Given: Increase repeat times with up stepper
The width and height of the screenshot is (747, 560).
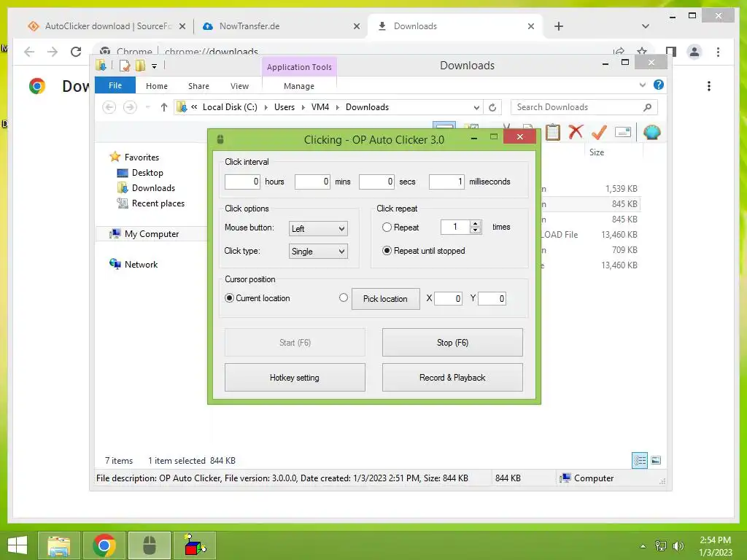Looking at the screenshot, I should [475, 223].
